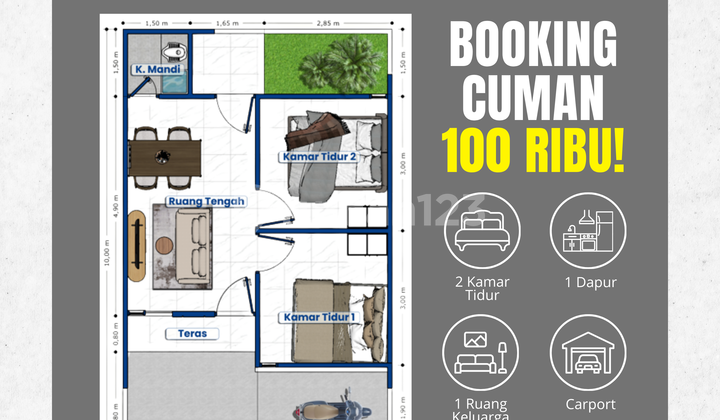Click the BOOKING headline text
Image resolution: width=720 pixels, height=420 pixels.
[x=533, y=44]
